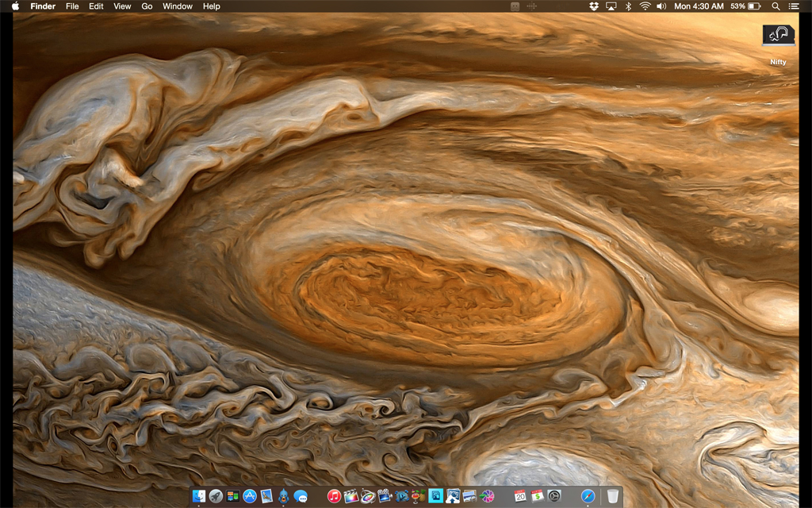
Task: Launch Safari compass icon in Dock
Action: click(588, 496)
